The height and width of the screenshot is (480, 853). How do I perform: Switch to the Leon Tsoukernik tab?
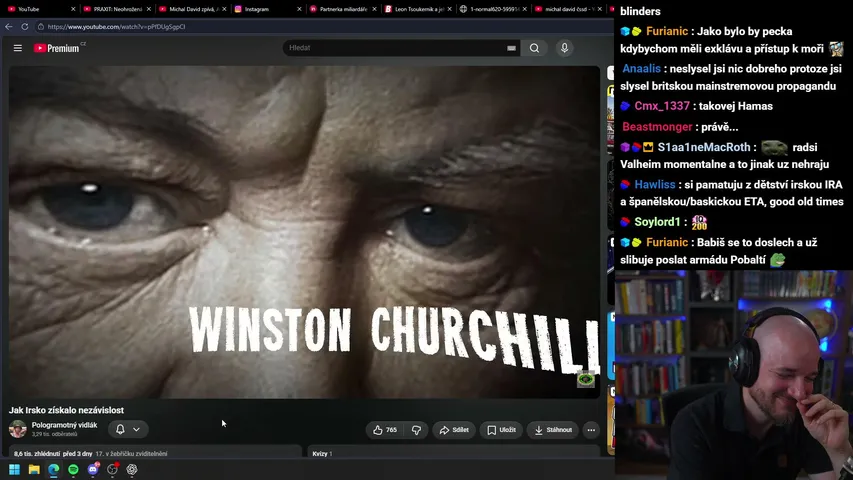coord(413,9)
